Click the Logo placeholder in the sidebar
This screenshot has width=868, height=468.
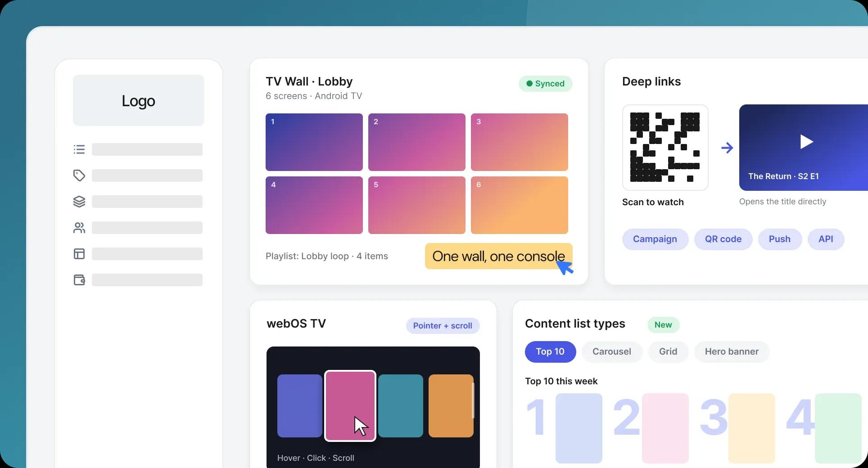click(139, 100)
